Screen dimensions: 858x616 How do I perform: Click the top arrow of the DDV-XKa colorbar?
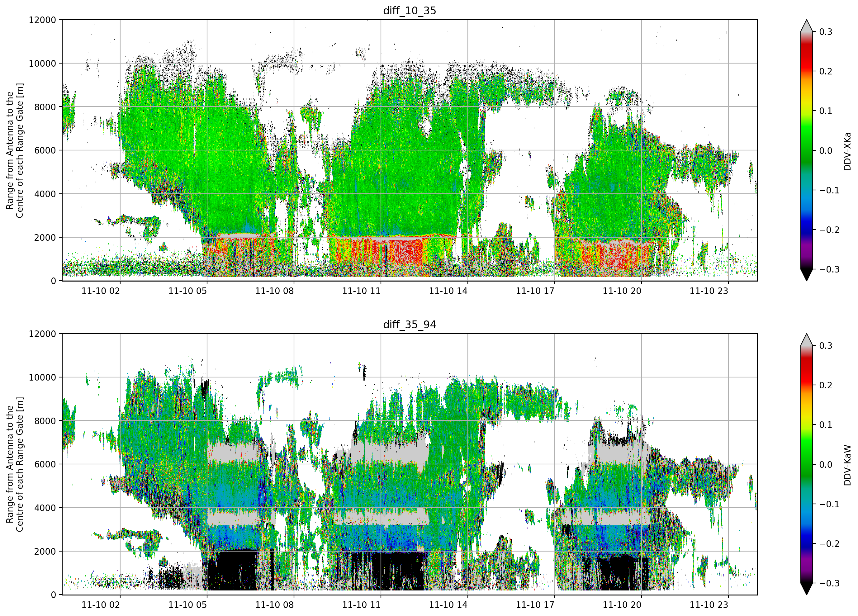click(807, 26)
